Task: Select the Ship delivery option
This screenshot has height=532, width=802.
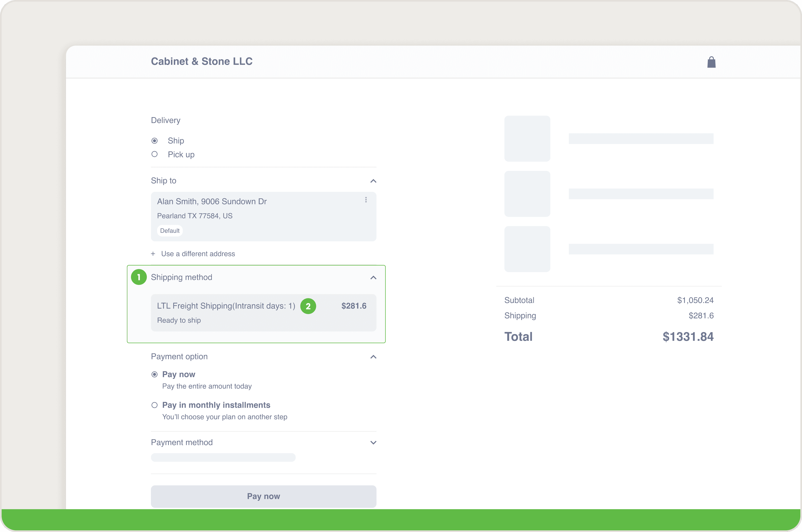Action: click(x=154, y=141)
